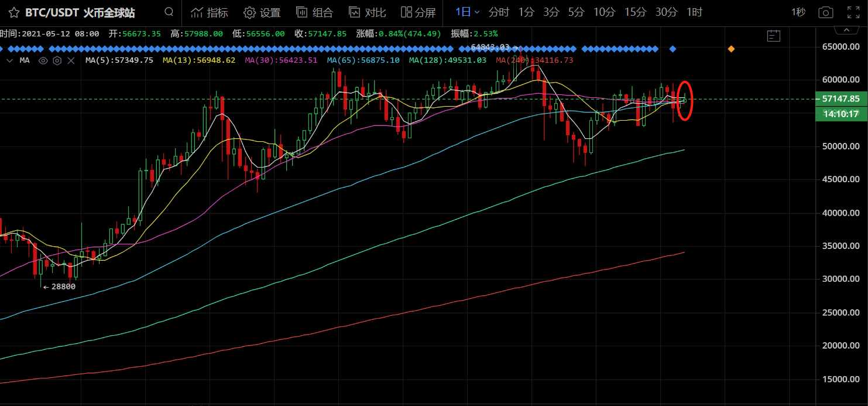Add BTC/USDT to favorites with star icon
The height and width of the screenshot is (406, 868).
click(14, 12)
